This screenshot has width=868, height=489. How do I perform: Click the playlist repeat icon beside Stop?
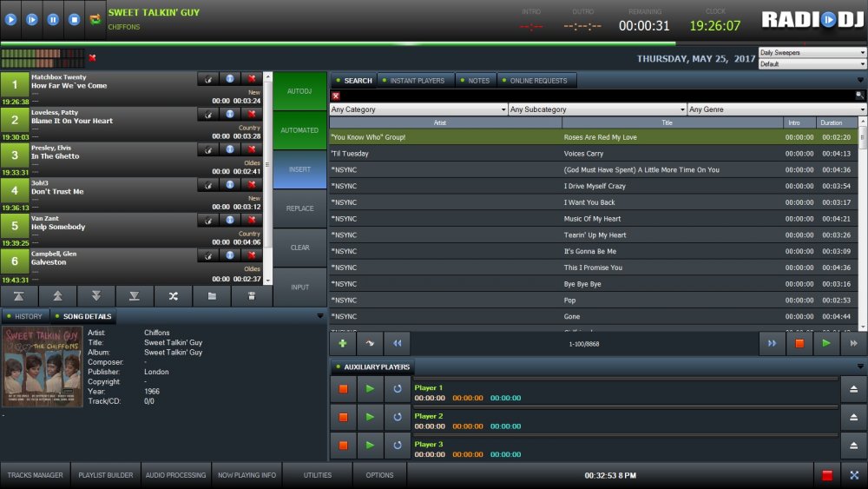[x=95, y=19]
